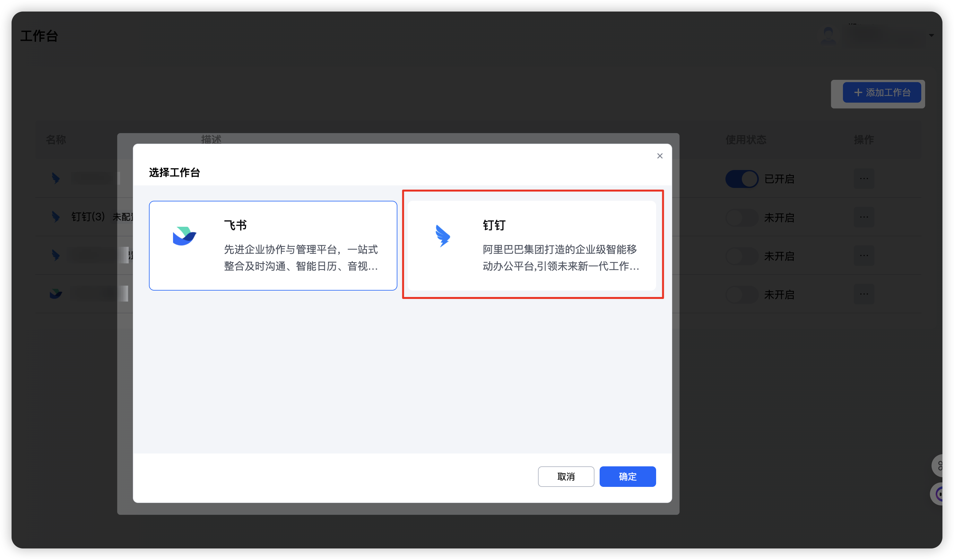Click the 添加工作台 button
The width and height of the screenshot is (954, 560).
point(882,92)
